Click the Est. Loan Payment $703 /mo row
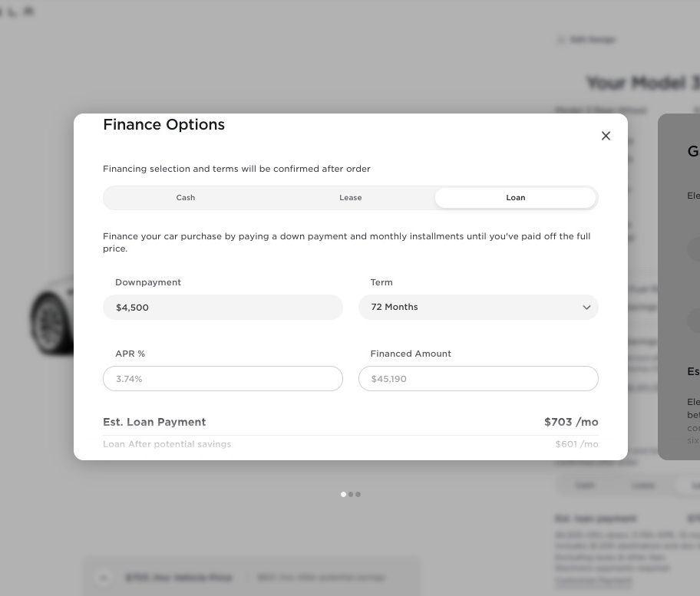 351,422
